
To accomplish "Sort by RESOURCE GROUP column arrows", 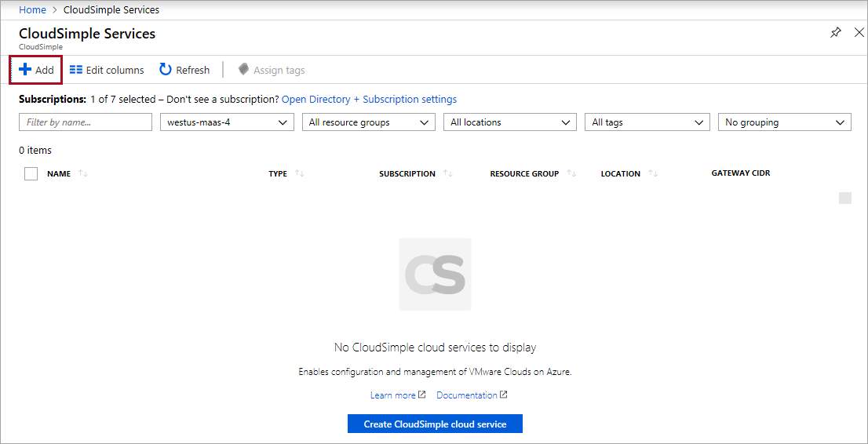I will [x=572, y=174].
